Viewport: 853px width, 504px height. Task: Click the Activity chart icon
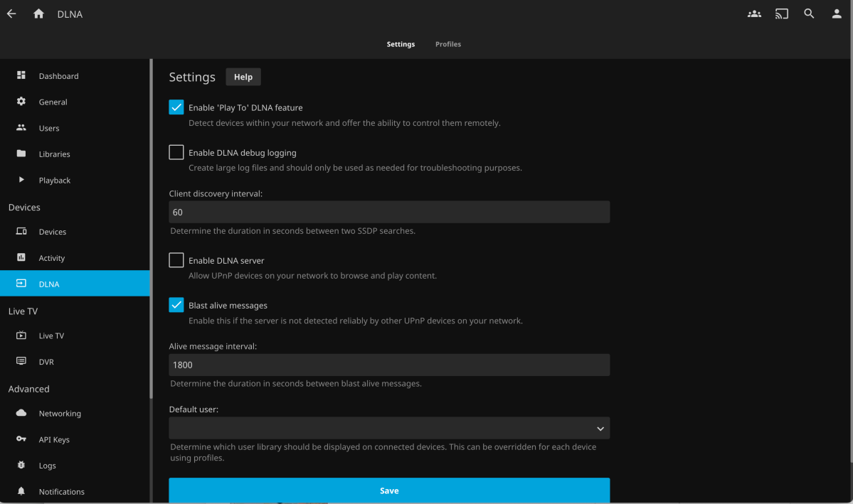pos(21,257)
